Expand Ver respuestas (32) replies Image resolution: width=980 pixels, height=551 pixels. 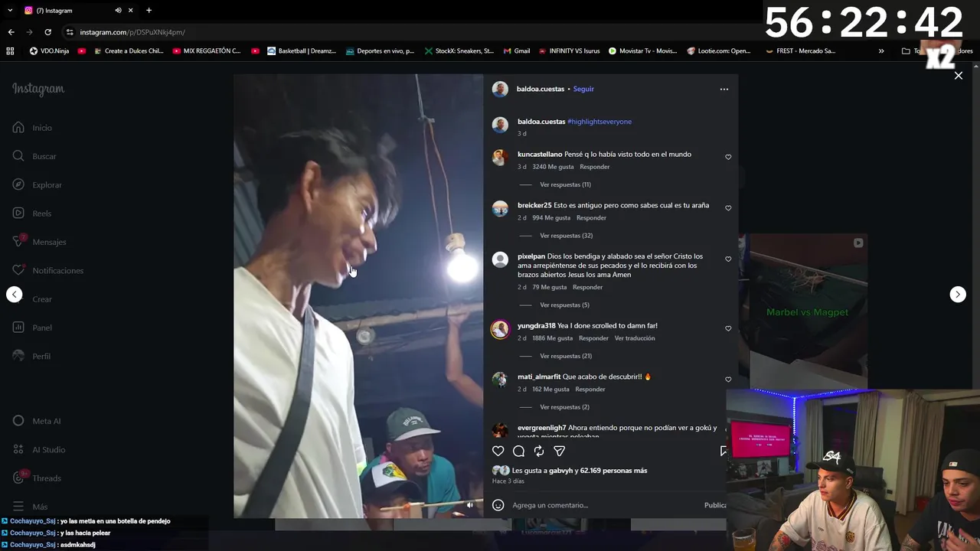coord(566,236)
